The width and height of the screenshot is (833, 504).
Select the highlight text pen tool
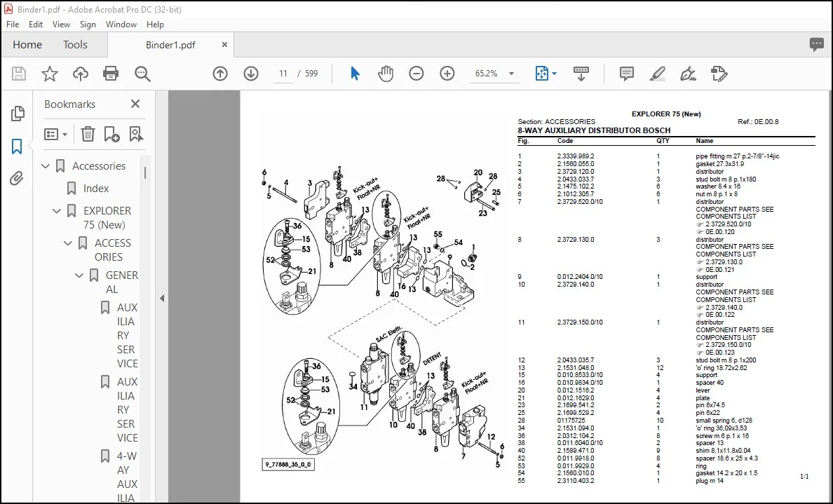[658, 74]
